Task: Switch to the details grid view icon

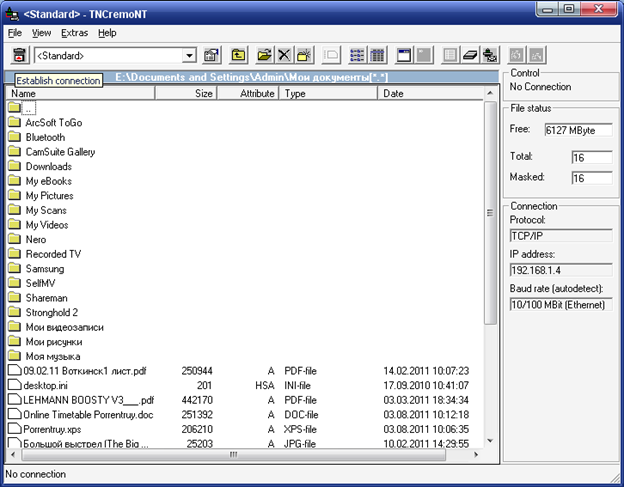Action: [377, 56]
